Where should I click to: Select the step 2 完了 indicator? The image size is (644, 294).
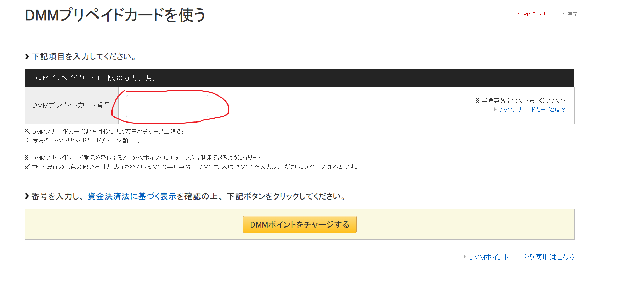click(x=569, y=14)
